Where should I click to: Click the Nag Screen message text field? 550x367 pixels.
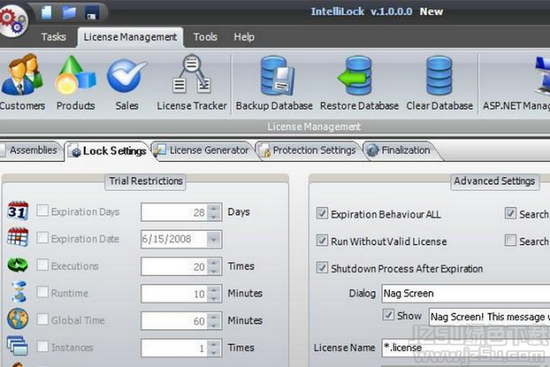(x=489, y=316)
